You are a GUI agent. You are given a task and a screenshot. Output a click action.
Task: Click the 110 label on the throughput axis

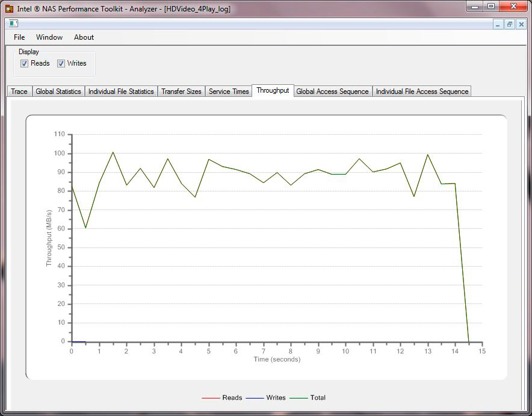(x=60, y=134)
